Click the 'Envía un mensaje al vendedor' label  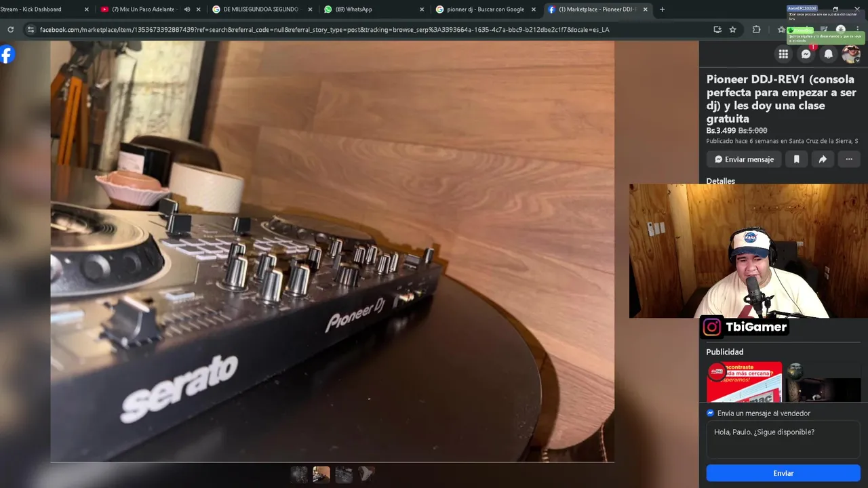764,413
